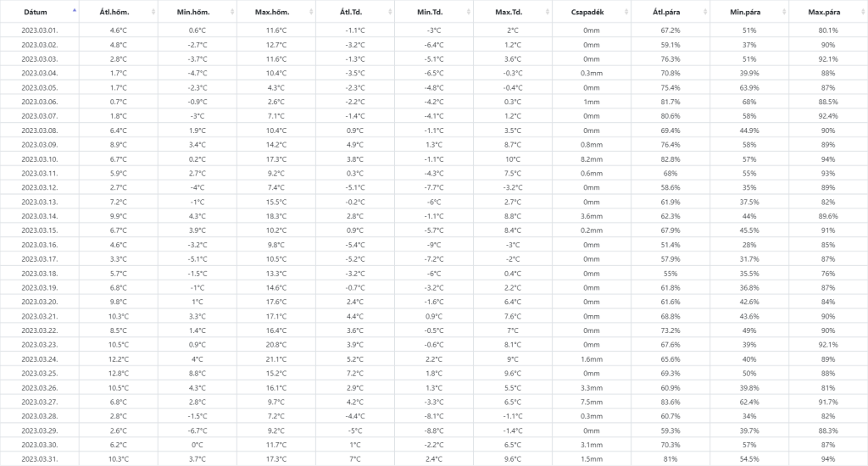
Task: Select the 2023.03.31. date cell
Action: point(40,458)
